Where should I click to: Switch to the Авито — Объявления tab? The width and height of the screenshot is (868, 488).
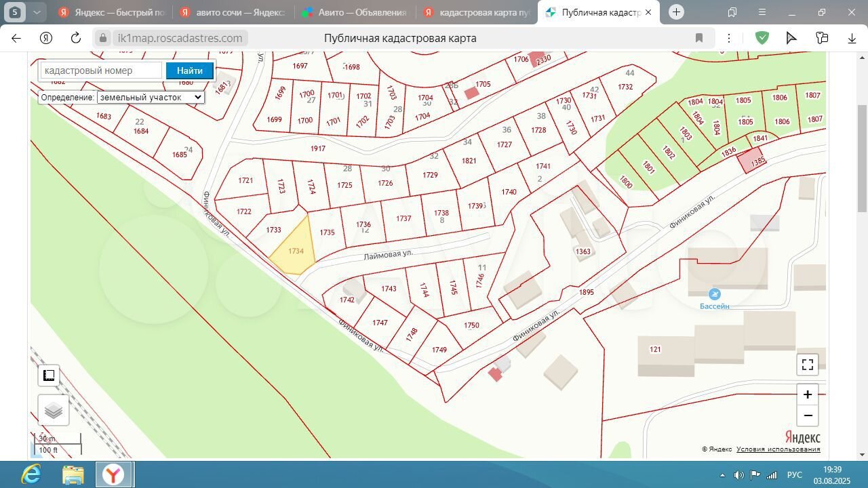coord(355,12)
